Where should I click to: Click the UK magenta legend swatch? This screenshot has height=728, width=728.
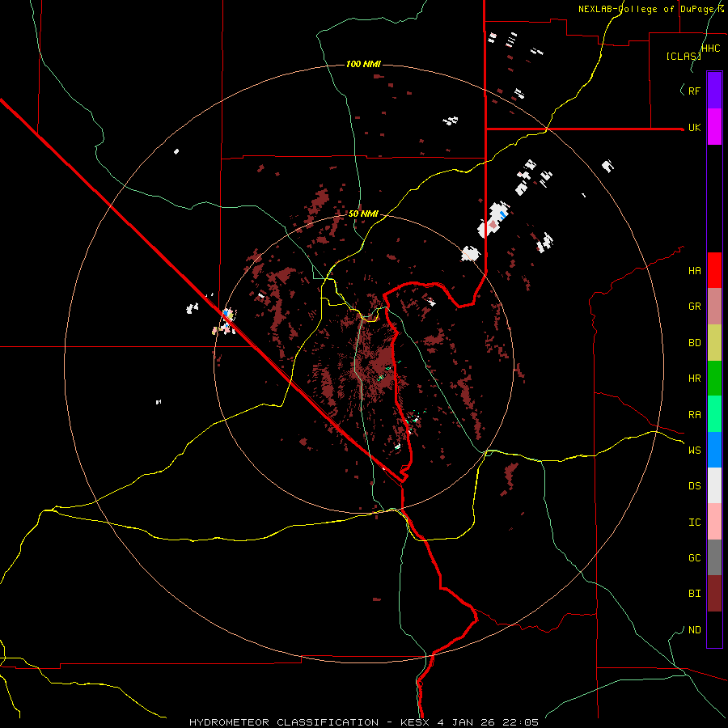click(714, 127)
